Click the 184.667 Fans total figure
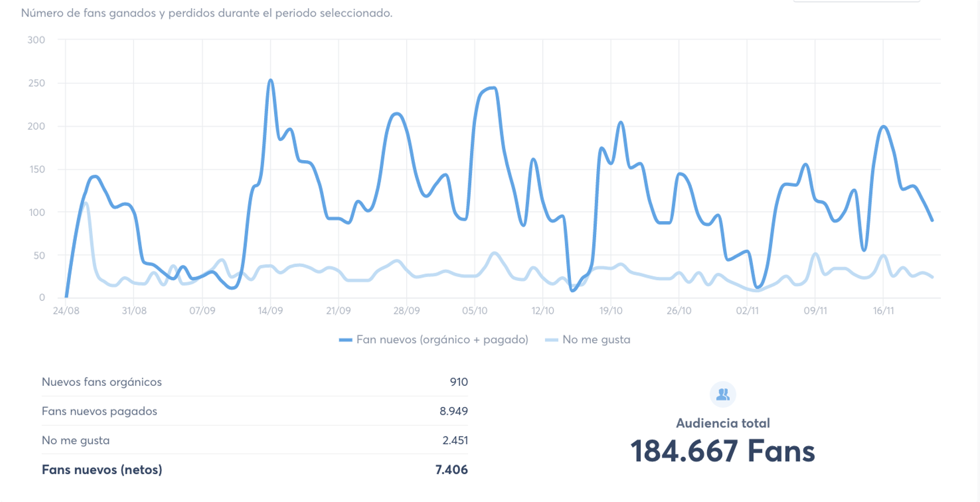This screenshot has width=980, height=502. coord(722,451)
